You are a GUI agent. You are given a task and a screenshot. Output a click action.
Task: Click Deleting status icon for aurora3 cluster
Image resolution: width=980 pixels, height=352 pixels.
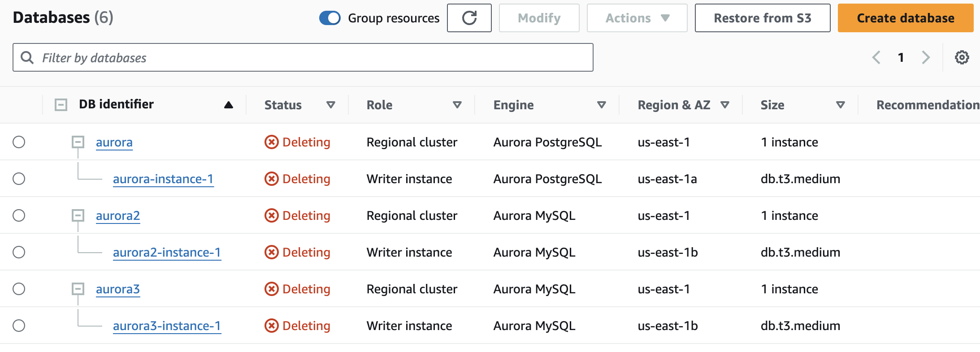271,289
